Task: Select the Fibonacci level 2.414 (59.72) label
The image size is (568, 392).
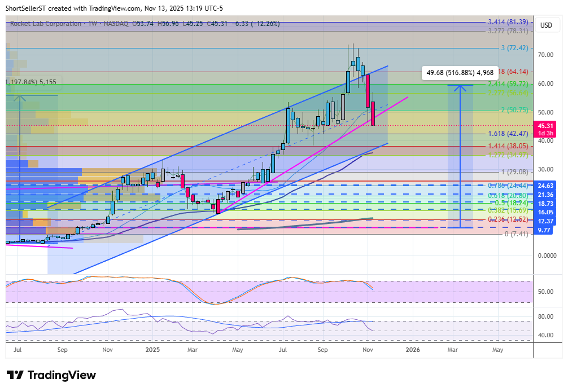Action: 508,84
